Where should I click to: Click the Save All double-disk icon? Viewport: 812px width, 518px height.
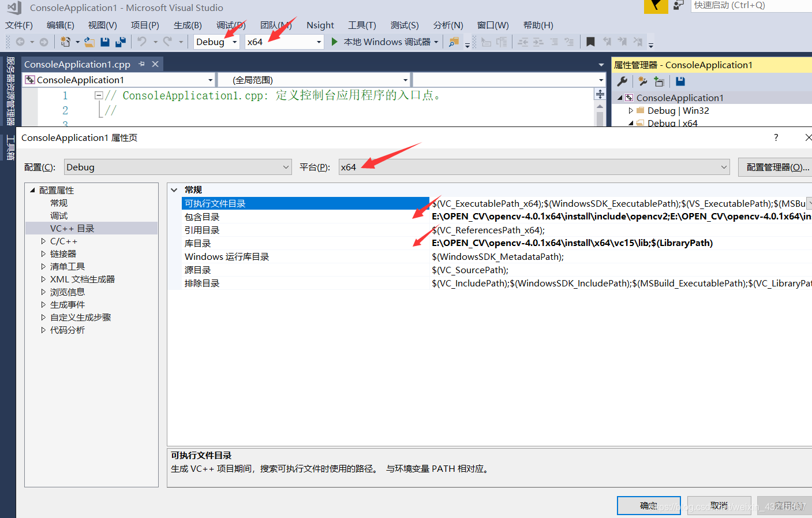coord(121,42)
